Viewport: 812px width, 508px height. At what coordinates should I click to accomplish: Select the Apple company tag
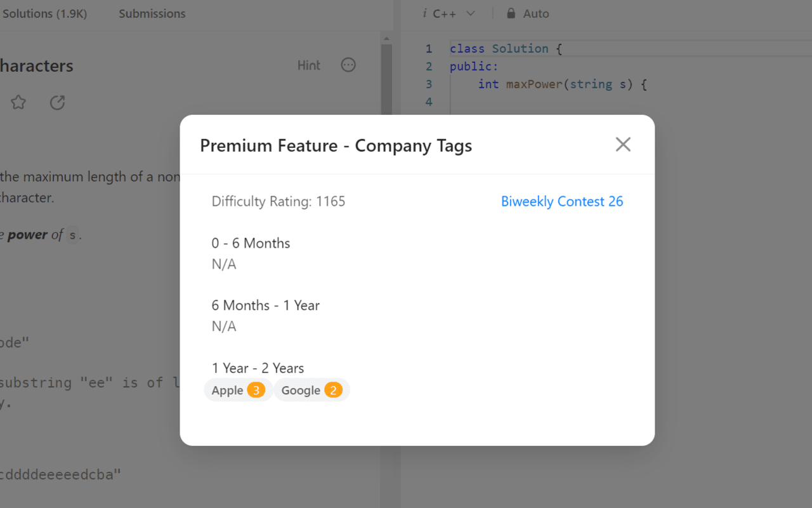point(226,390)
